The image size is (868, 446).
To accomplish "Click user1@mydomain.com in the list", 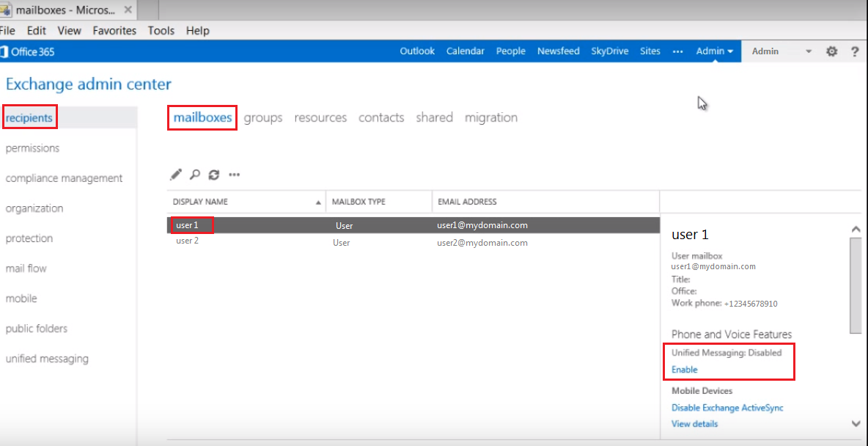I will (482, 225).
